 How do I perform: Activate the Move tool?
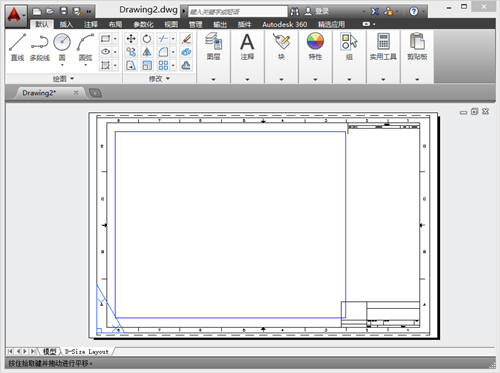[131, 39]
